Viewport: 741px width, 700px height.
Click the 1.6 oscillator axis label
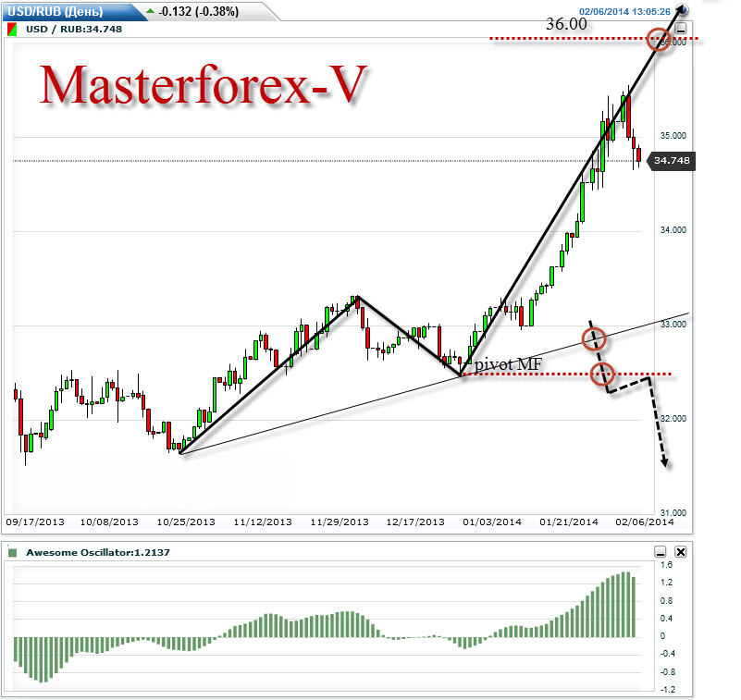(x=666, y=565)
